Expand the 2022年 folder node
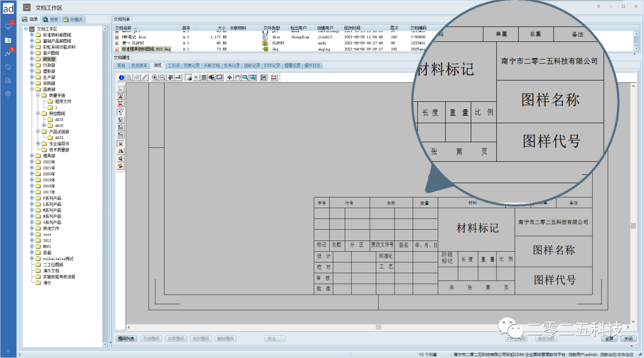The image size is (644, 358). pyautogui.click(x=32, y=162)
